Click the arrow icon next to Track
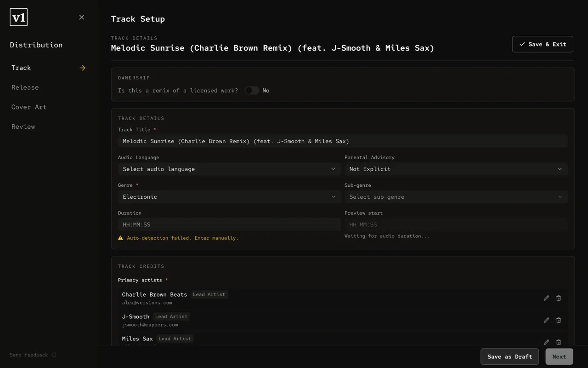588x368 pixels. click(x=83, y=68)
